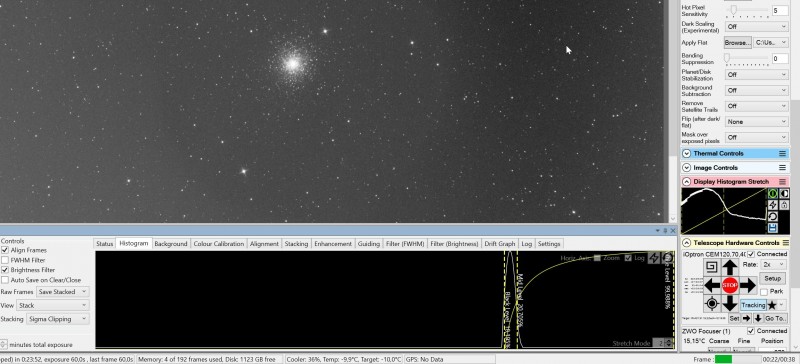Toggle the histogram Log checkbox
Viewport: 800px width, 364px height.
pyautogui.click(x=628, y=258)
